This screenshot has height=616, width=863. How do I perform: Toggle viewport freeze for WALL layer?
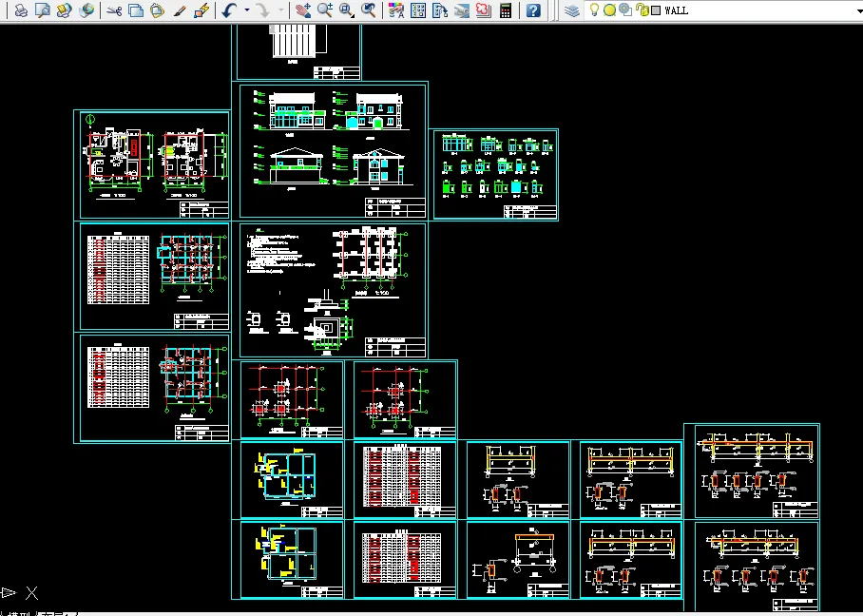pos(625,10)
